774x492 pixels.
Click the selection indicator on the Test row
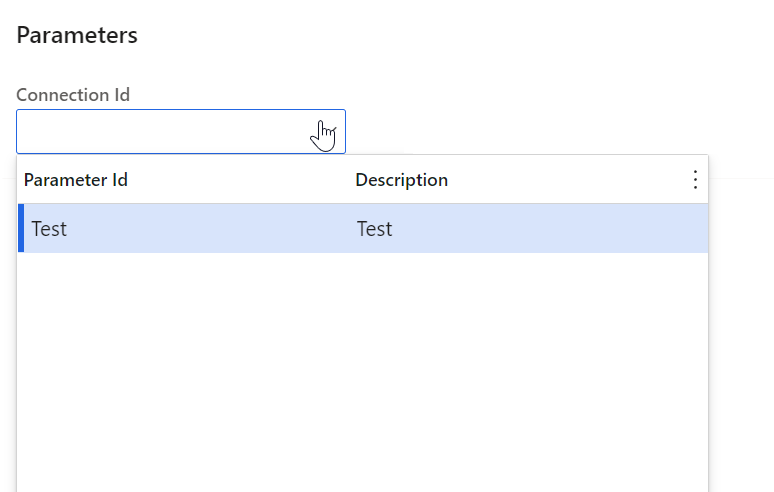coord(21,228)
